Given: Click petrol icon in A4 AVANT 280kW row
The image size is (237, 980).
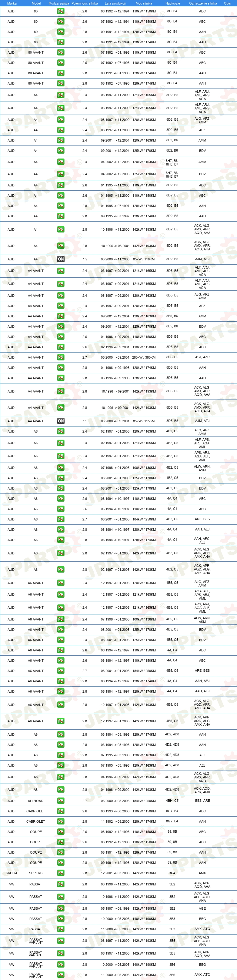Looking at the screenshot, I should 61,357.
